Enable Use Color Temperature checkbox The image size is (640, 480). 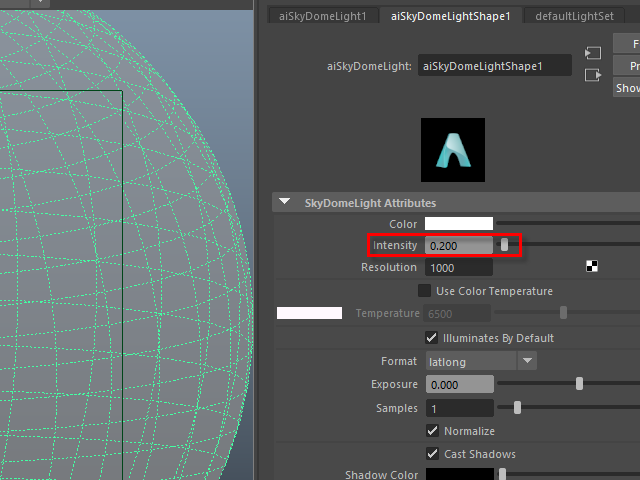pyautogui.click(x=425, y=291)
